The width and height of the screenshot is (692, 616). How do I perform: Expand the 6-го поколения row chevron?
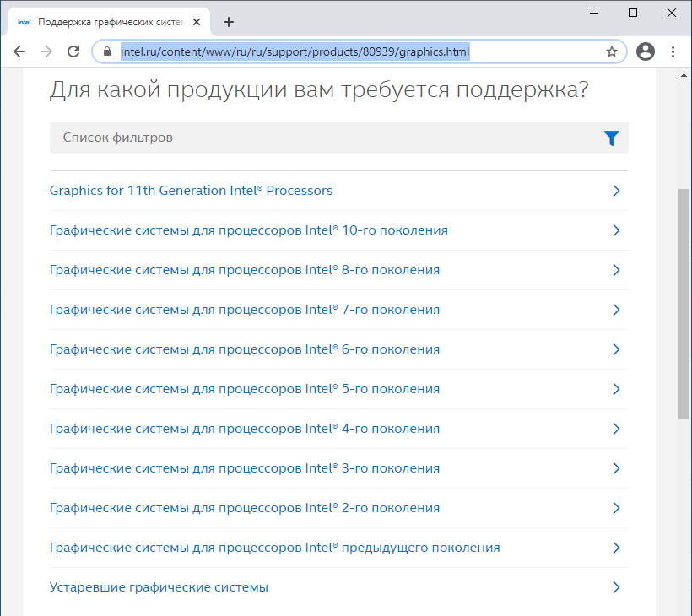[x=616, y=349]
